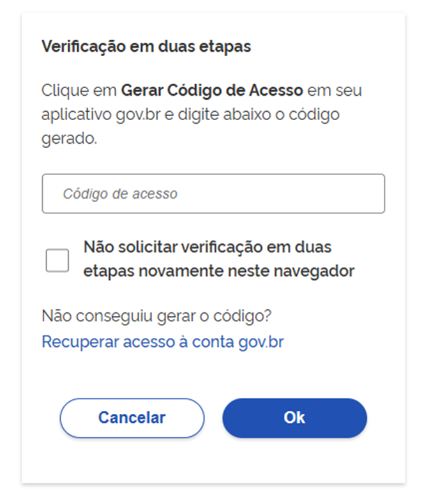Submit the access code with Ok
431x504 pixels.
[294, 418]
